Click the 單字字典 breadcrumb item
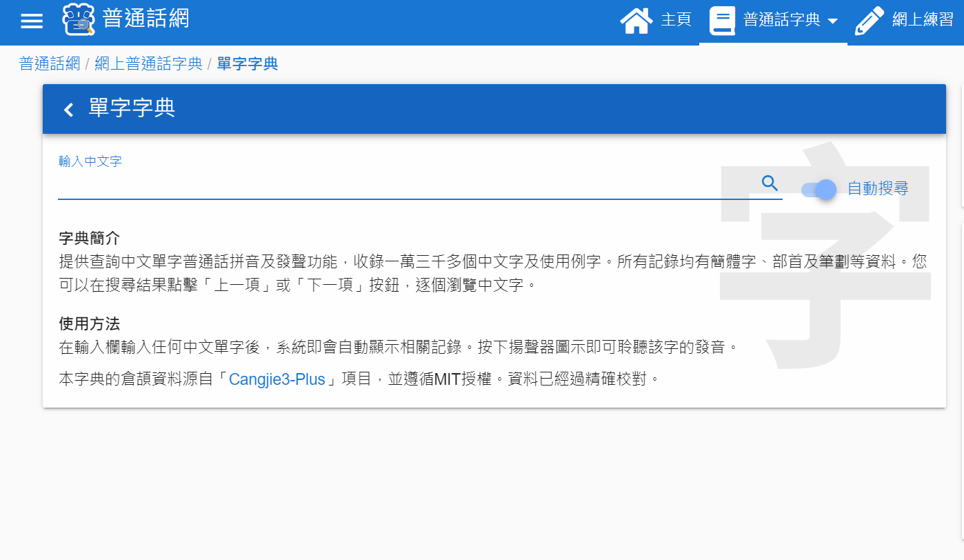Image resolution: width=964 pixels, height=560 pixels. (248, 64)
